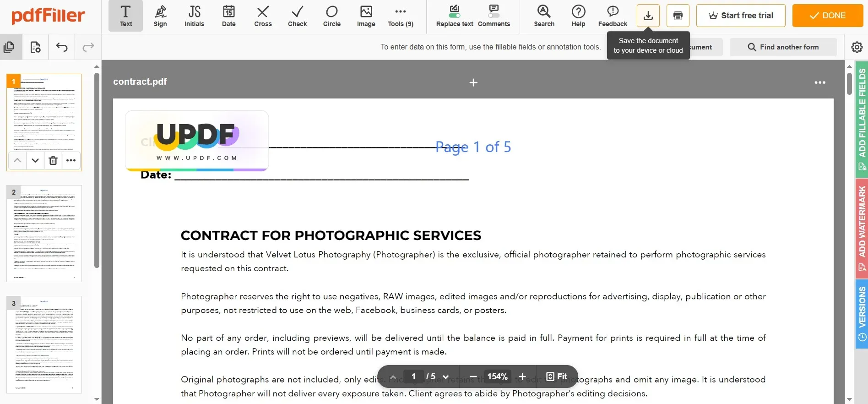Open the Tools (9) dropdown
This screenshot has height=404, width=868.
(400, 16)
